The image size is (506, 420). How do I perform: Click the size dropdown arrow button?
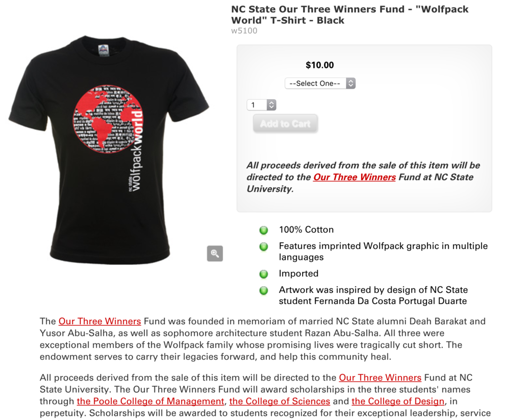[351, 83]
